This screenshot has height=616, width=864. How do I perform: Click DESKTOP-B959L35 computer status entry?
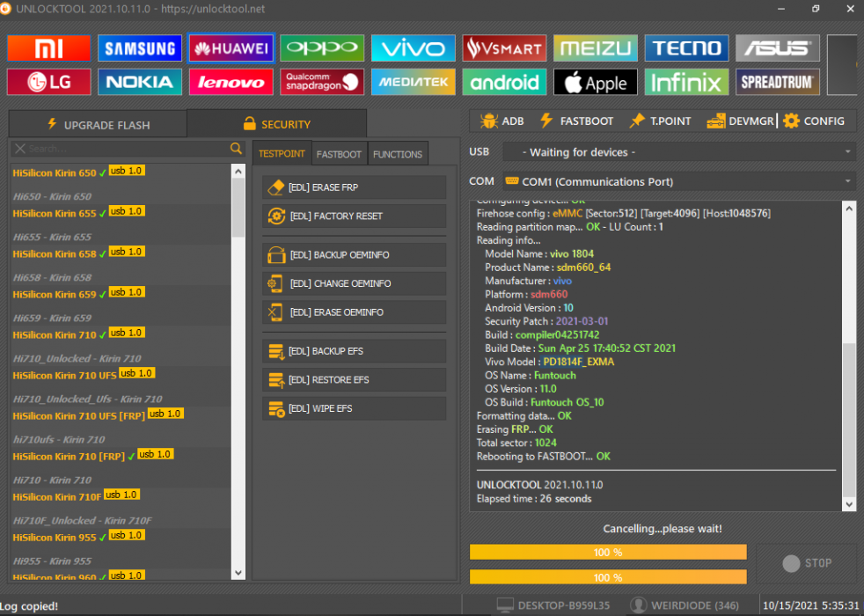pos(553,605)
